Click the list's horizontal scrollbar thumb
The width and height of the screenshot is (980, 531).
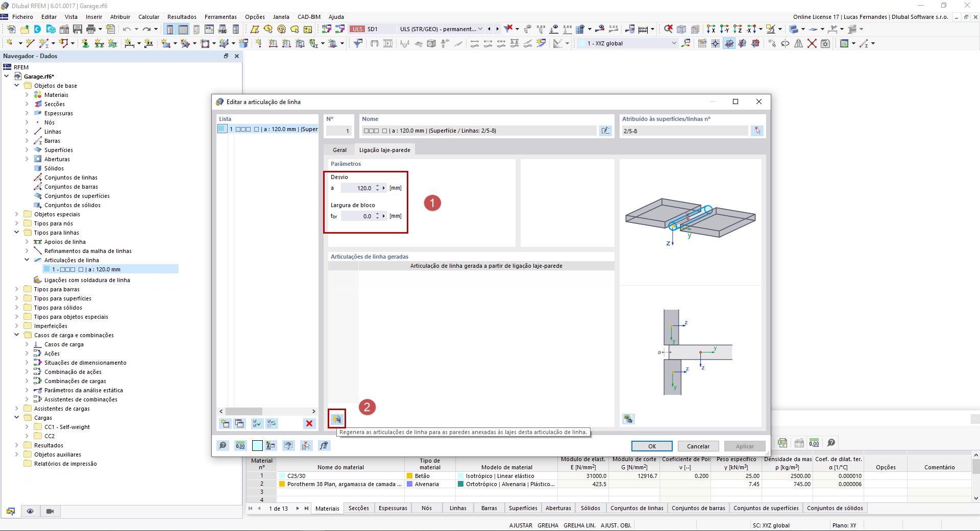pos(244,411)
